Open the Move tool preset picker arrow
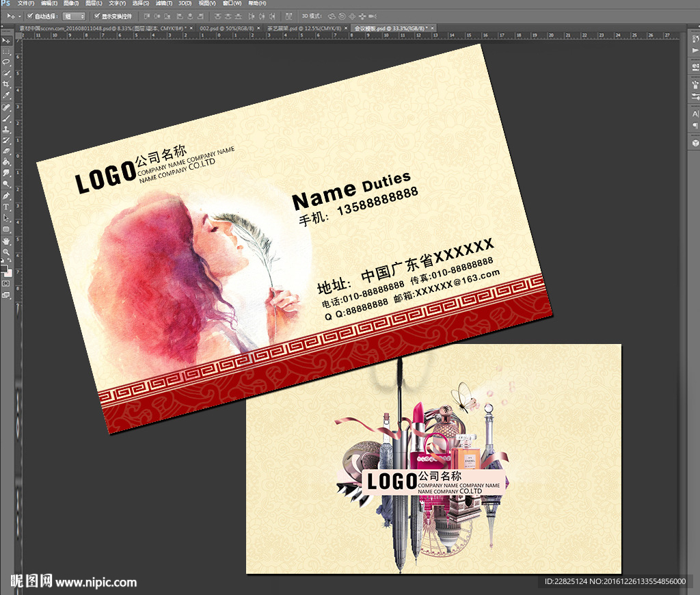The width and height of the screenshot is (700, 595). [20, 16]
